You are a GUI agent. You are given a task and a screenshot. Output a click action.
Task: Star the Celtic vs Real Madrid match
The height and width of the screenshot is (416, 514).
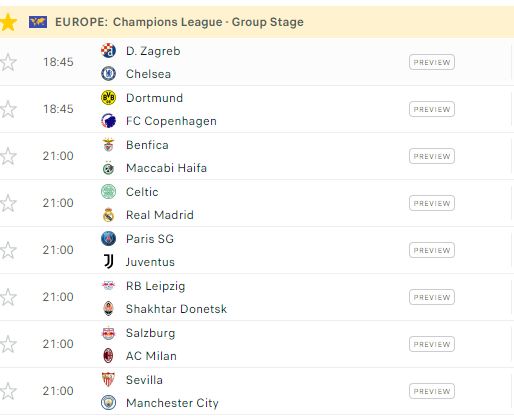(x=8, y=203)
